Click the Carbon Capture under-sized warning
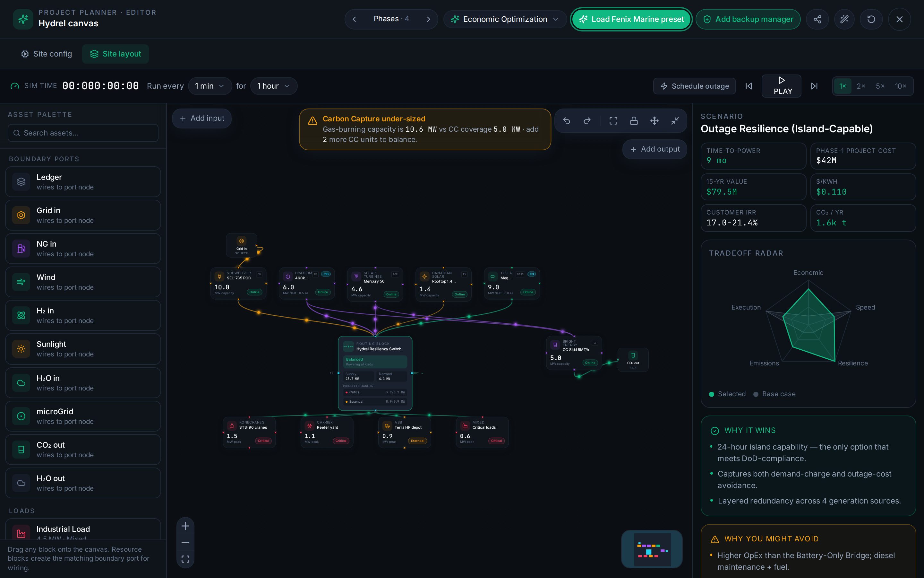Image resolution: width=924 pixels, height=578 pixels. click(425, 129)
